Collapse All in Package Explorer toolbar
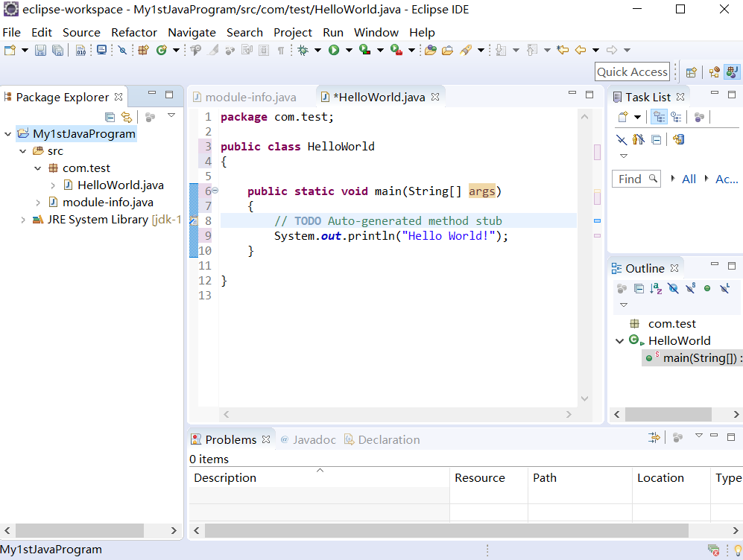Screen dimensions: 743x560 click(x=110, y=117)
